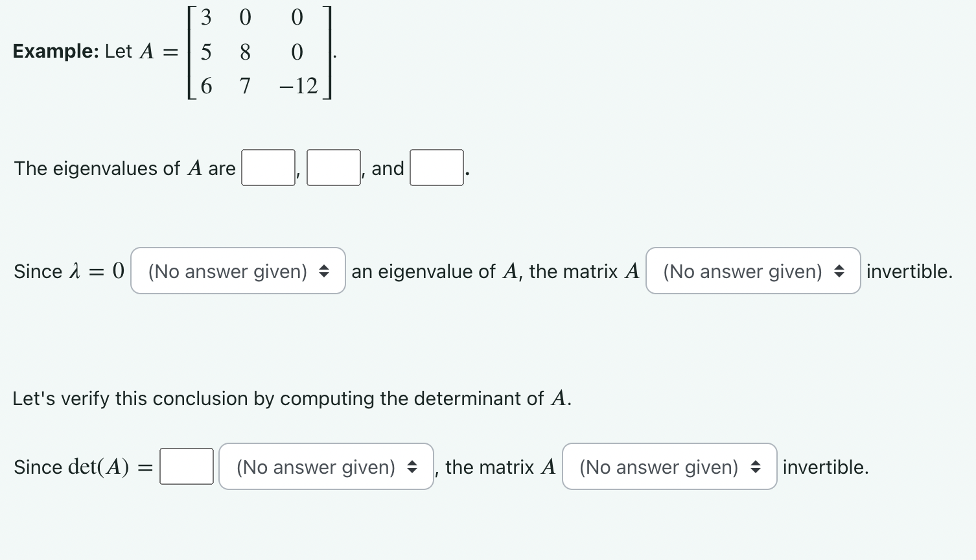Screen dimensions: 976x560
Task: Click the third eigenvalue input field
Action: 436,168
